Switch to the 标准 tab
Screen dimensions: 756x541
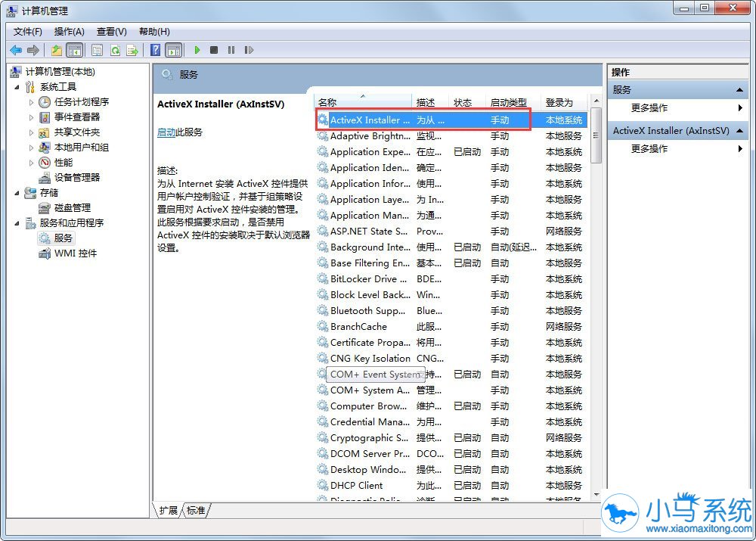pyautogui.click(x=196, y=511)
